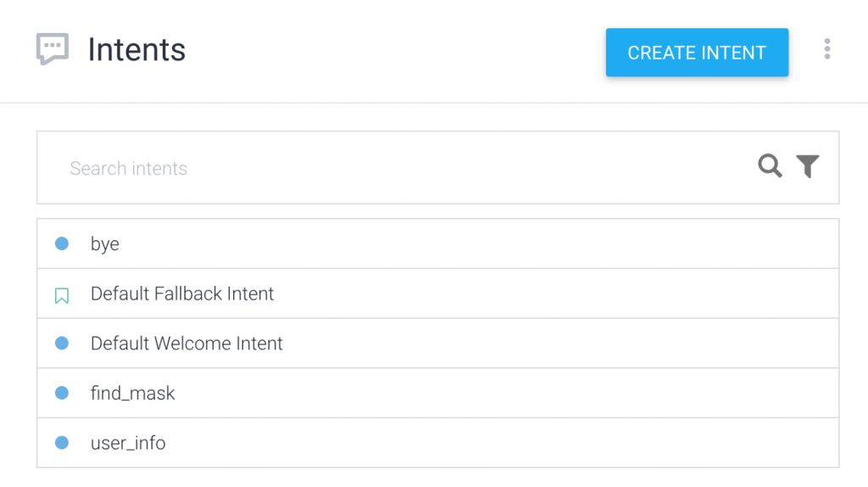Click the green bookmark fallback icon
868x487 pixels.
(x=62, y=296)
